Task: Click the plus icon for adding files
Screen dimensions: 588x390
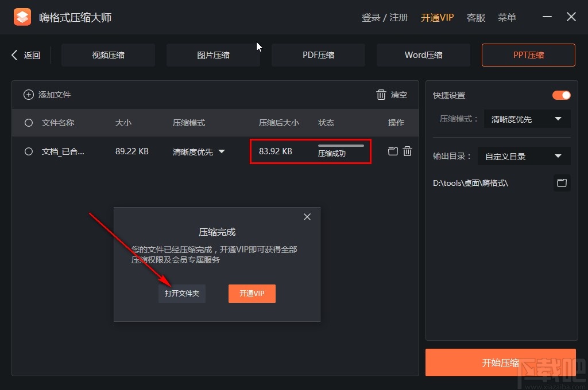Action: click(29, 95)
